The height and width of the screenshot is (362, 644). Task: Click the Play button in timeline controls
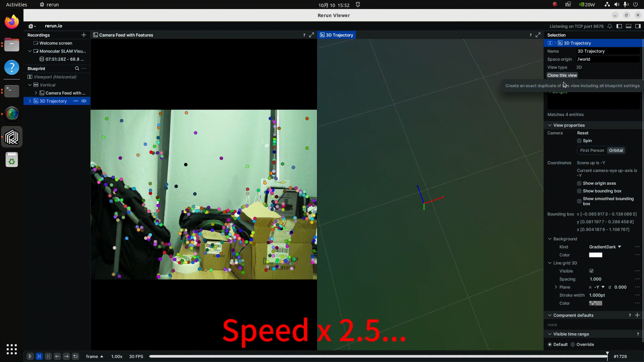pyautogui.click(x=30, y=356)
